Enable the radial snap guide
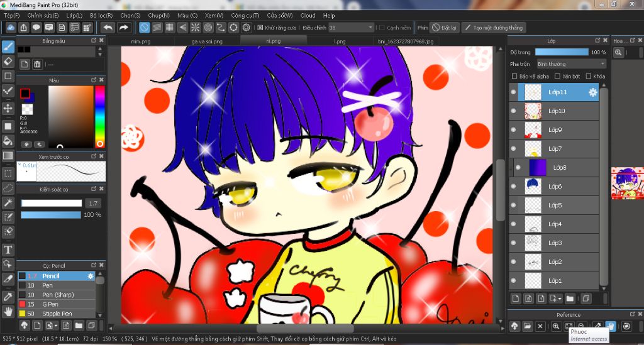This screenshot has width=644, height=345. [195, 28]
